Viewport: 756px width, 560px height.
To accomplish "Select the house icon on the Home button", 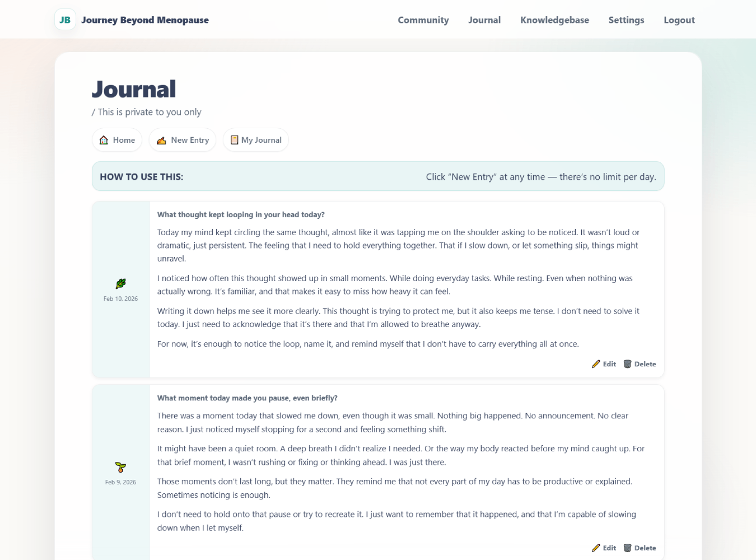I will (104, 139).
